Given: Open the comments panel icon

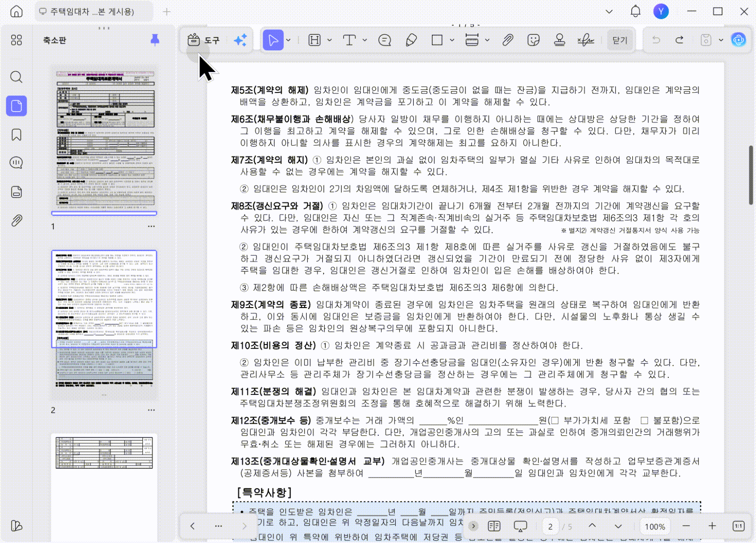Looking at the screenshot, I should click(x=16, y=163).
